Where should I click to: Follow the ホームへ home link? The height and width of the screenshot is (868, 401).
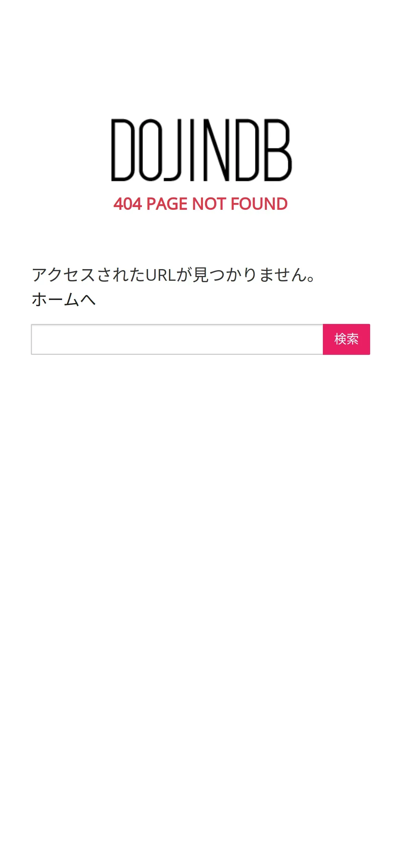[x=63, y=299]
